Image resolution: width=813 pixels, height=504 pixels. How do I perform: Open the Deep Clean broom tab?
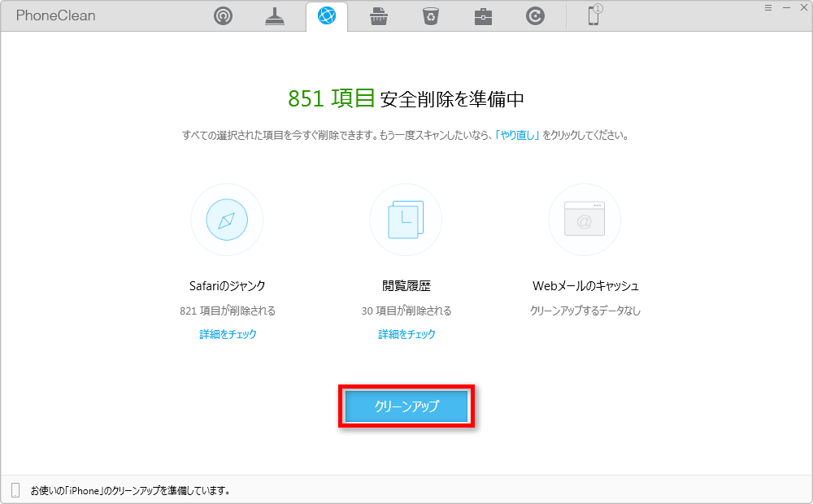coord(275,16)
